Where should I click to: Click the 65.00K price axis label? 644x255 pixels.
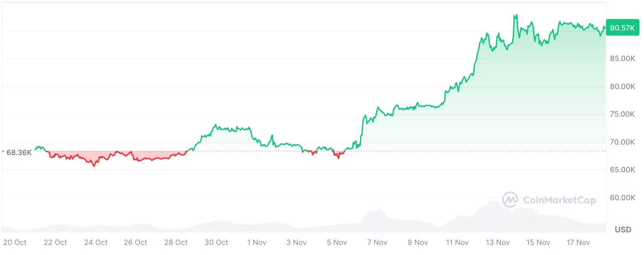point(622,170)
